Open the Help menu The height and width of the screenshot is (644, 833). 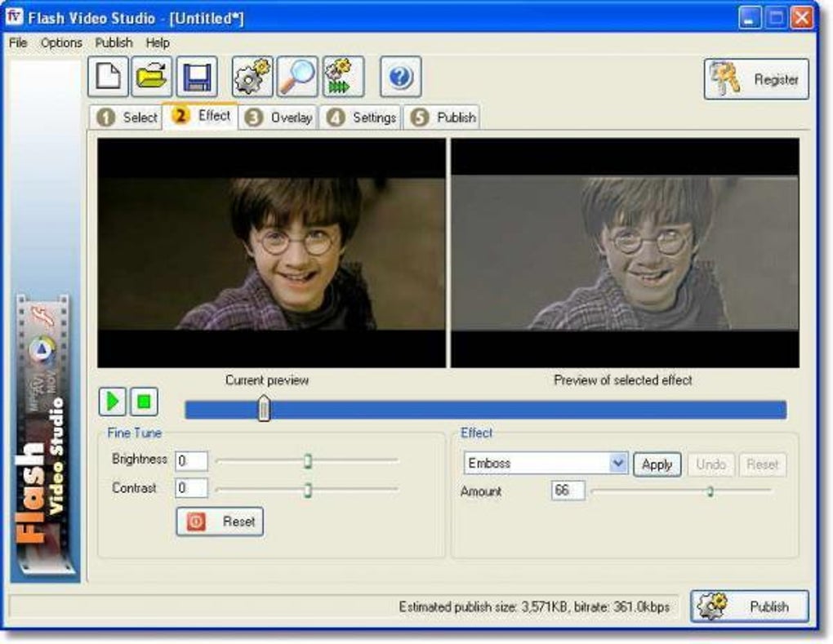pos(158,42)
